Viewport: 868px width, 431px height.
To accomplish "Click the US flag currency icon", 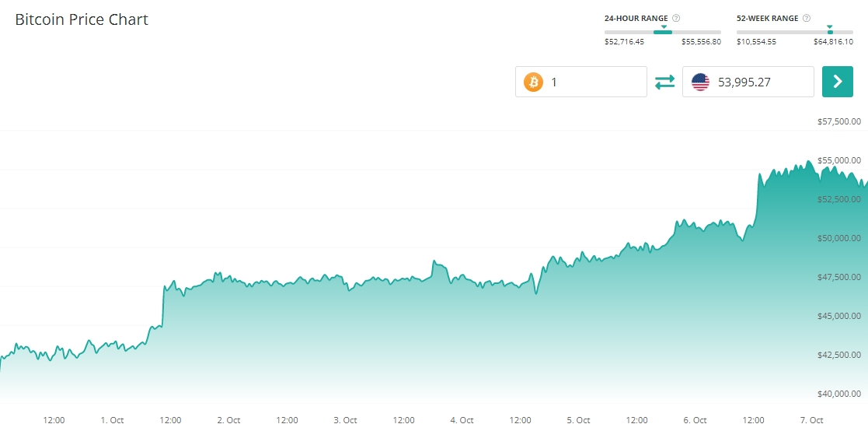I will coord(700,82).
